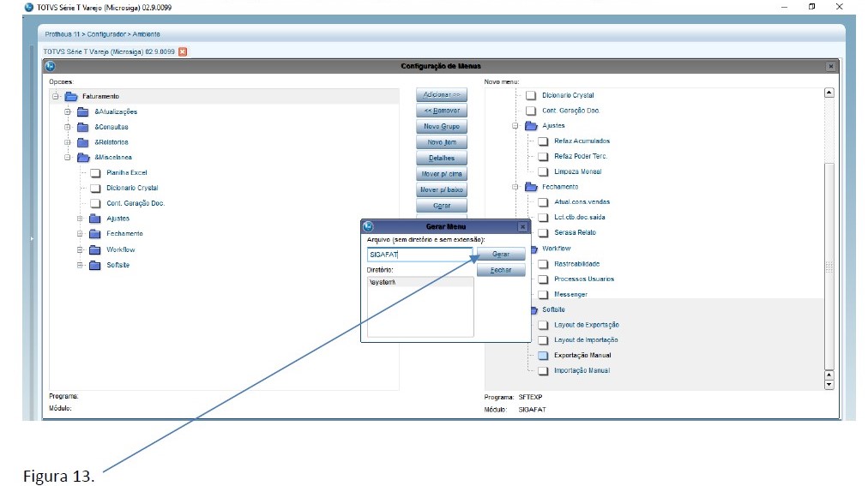
Task: Select Planilha Excel item icon in Opcoes
Action: point(95,173)
